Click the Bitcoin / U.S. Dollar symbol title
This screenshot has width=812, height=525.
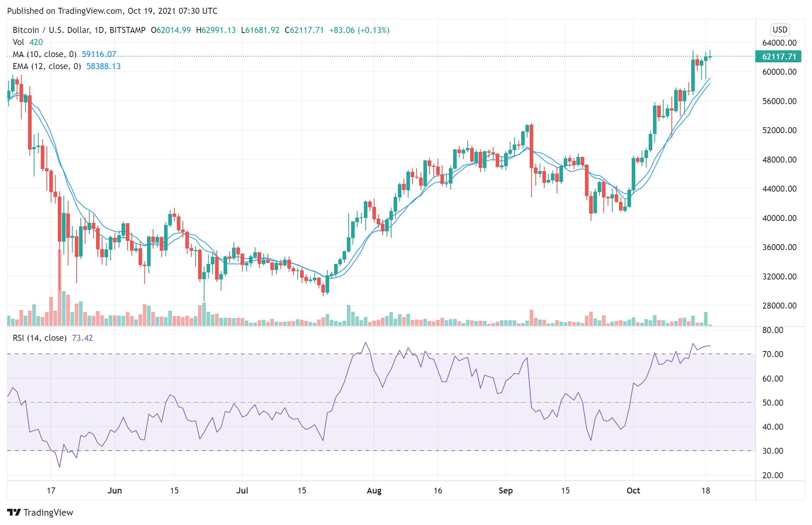pos(79,30)
